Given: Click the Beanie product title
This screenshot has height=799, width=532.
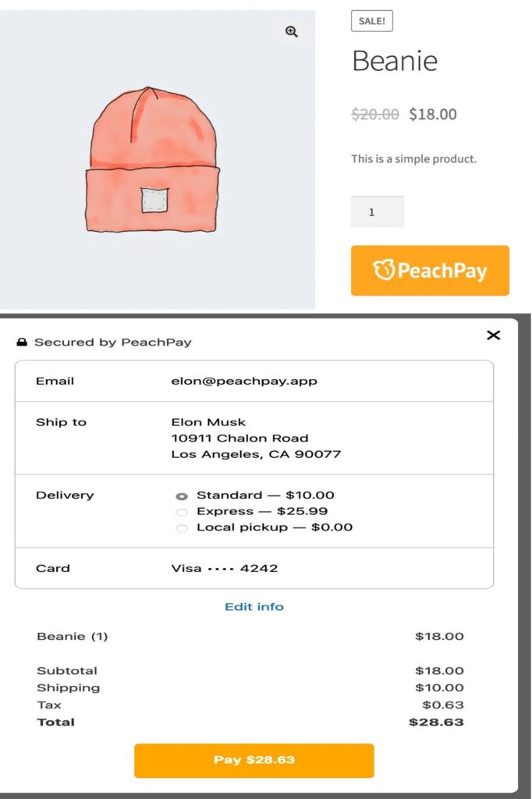Looking at the screenshot, I should coord(395,62).
